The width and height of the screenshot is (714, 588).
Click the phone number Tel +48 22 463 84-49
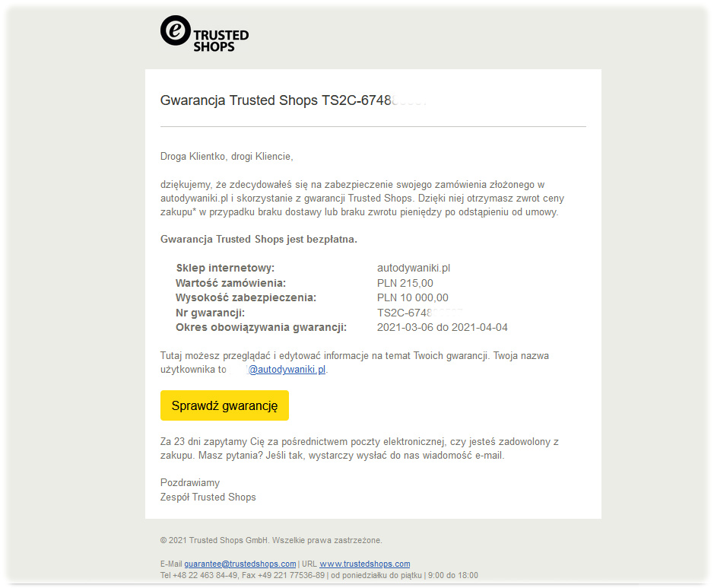(199, 575)
